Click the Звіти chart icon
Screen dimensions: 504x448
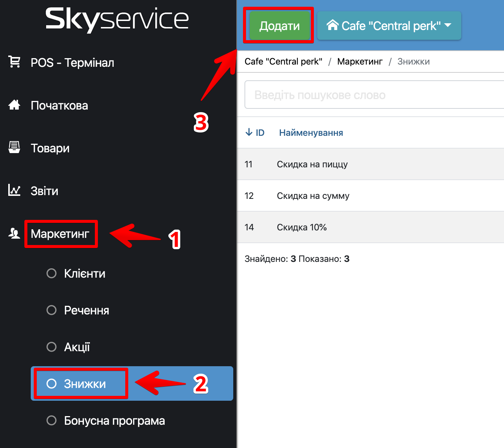pos(14,190)
